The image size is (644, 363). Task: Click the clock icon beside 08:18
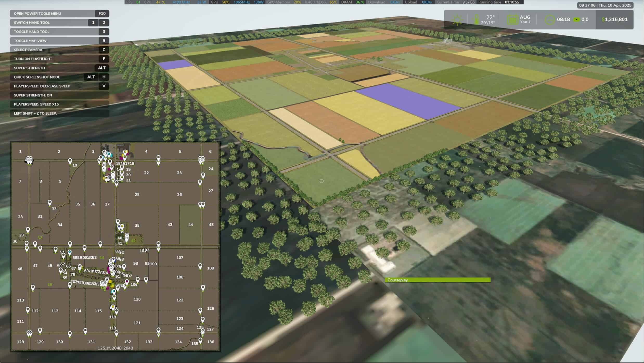tap(550, 20)
